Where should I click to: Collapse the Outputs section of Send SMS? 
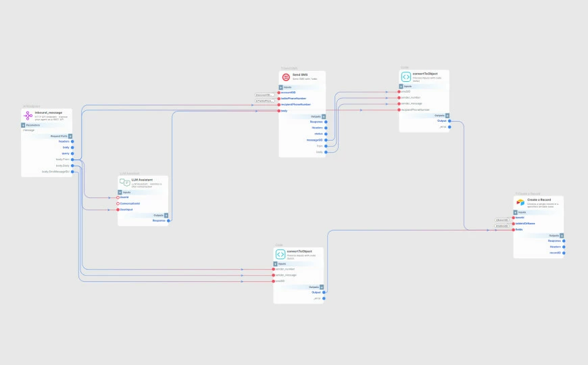(324, 117)
